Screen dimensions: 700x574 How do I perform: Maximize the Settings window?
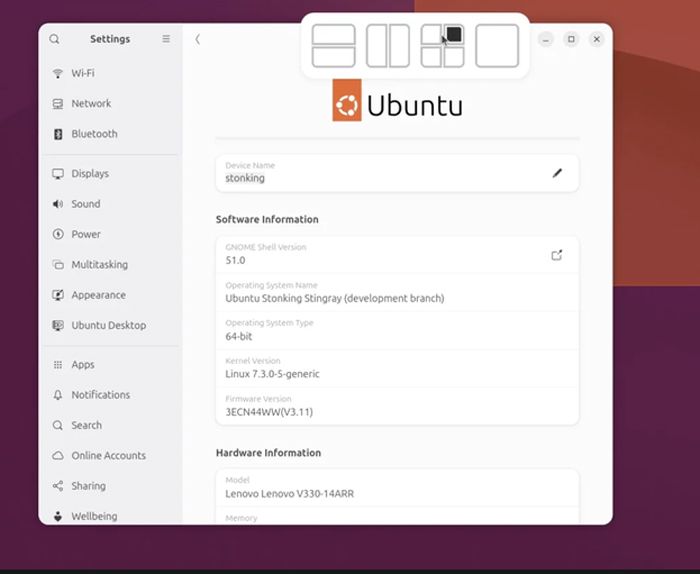pyautogui.click(x=571, y=39)
